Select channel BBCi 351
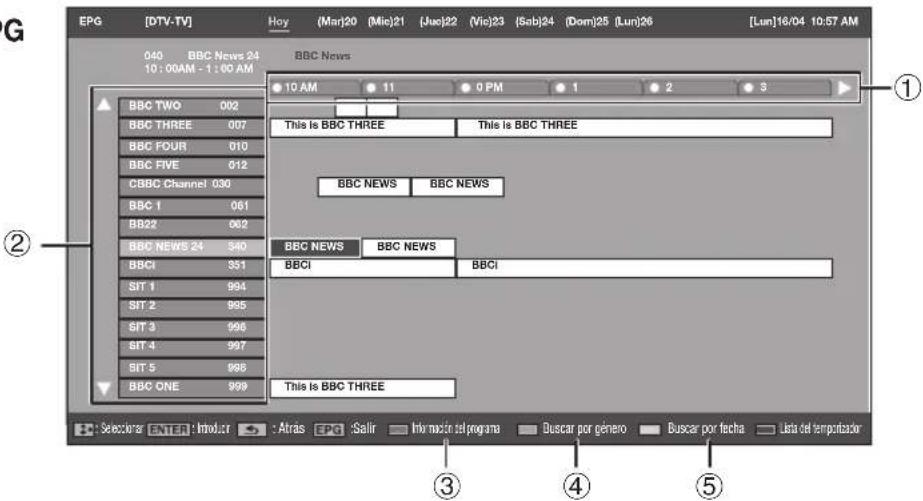This screenshot has height=501, width=923. coord(191,267)
